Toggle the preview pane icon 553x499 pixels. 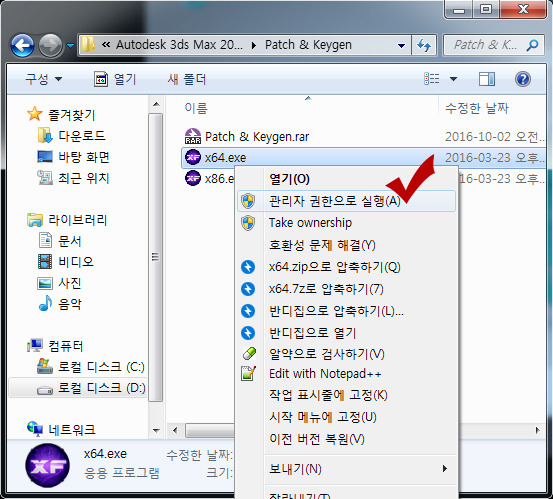coord(487,79)
